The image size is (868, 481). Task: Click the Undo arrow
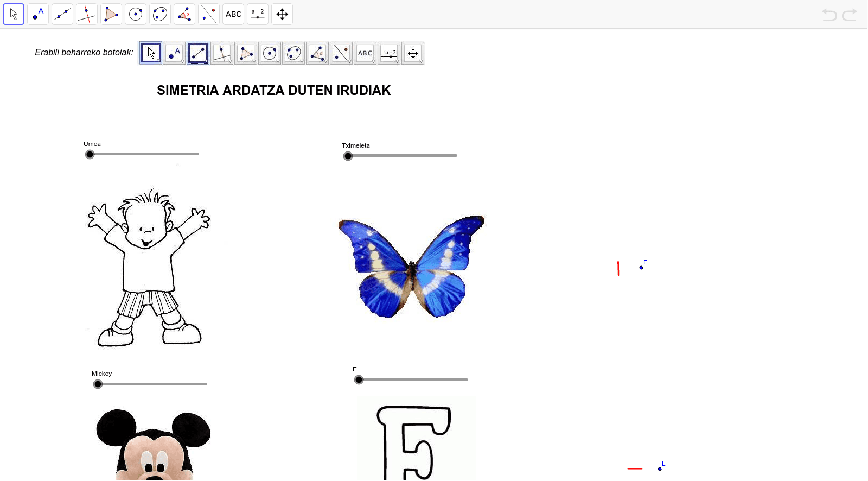point(829,15)
